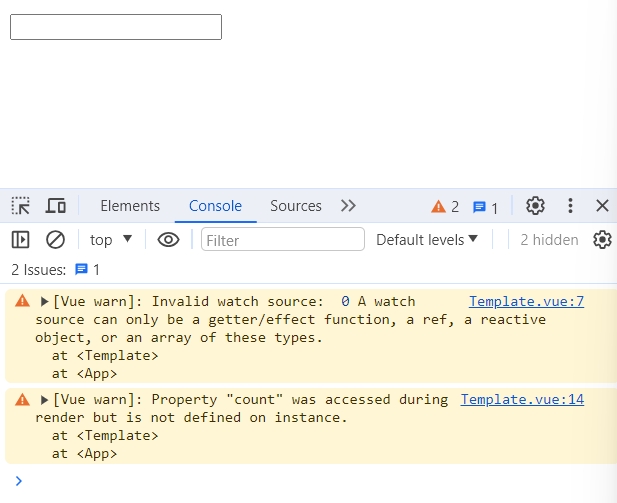This screenshot has width=617, height=503.
Task: Open the Sources tab
Action: [x=296, y=206]
